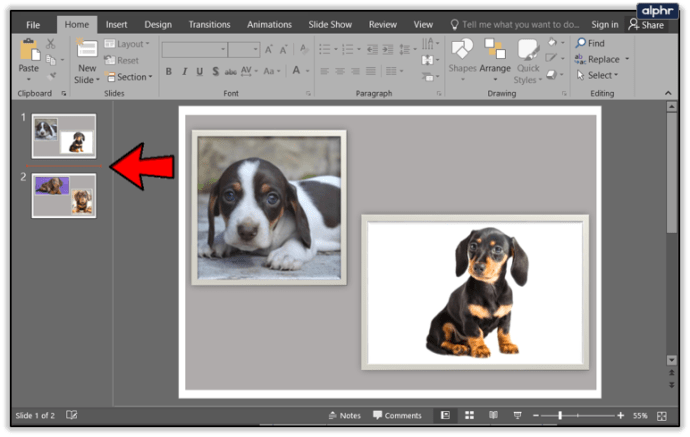
Task: Toggle bold formatting
Action: [x=168, y=71]
